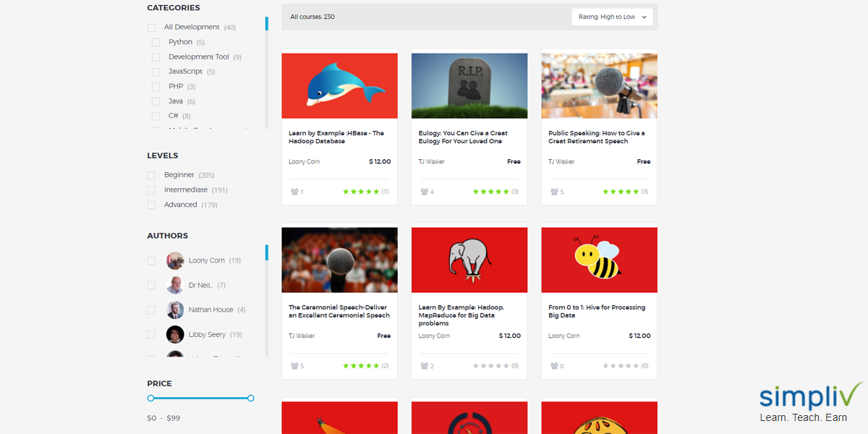Click the student count icon on the HBase course

pos(294,192)
